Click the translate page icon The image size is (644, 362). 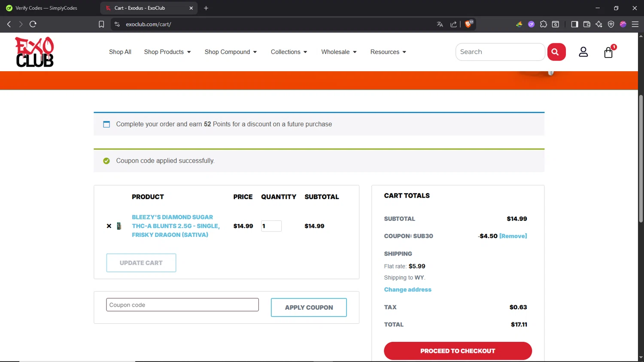(440, 24)
